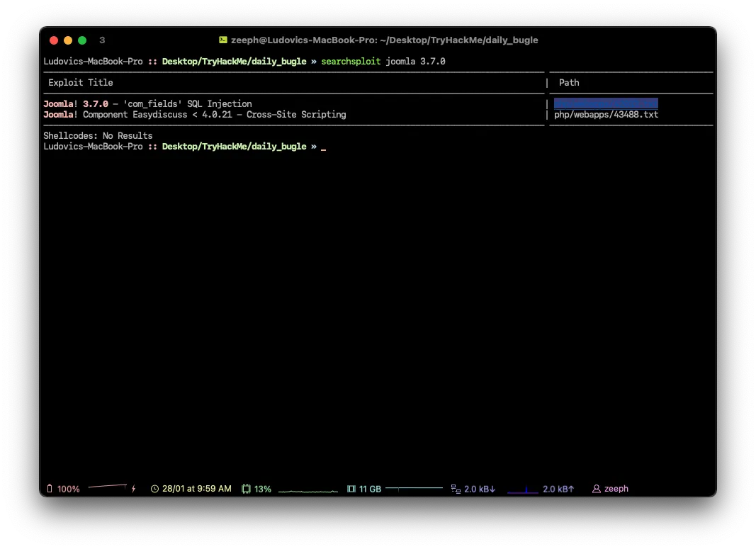Image resolution: width=756 pixels, height=549 pixels.
Task: Click the user icon beside zeeph
Action: point(597,489)
